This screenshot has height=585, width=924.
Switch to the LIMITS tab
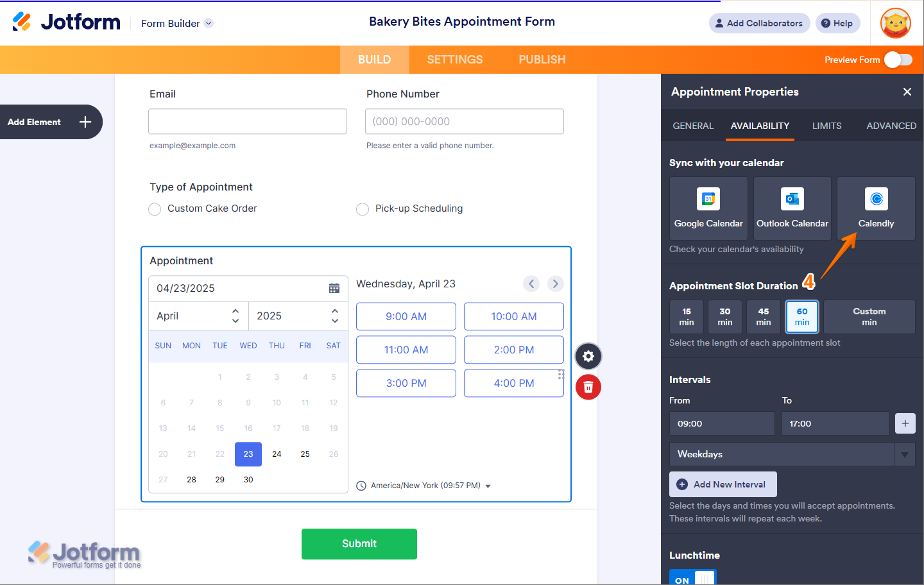[826, 126]
